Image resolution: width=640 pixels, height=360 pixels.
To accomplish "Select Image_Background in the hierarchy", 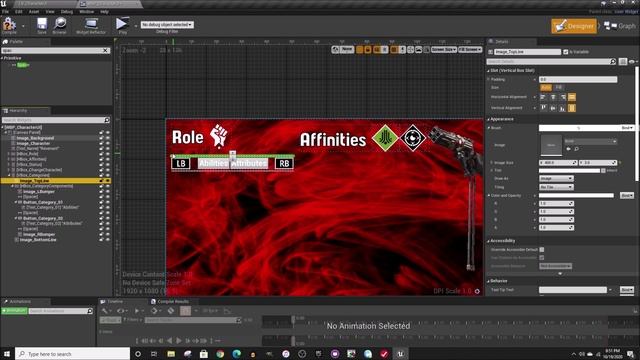I will coord(35,138).
